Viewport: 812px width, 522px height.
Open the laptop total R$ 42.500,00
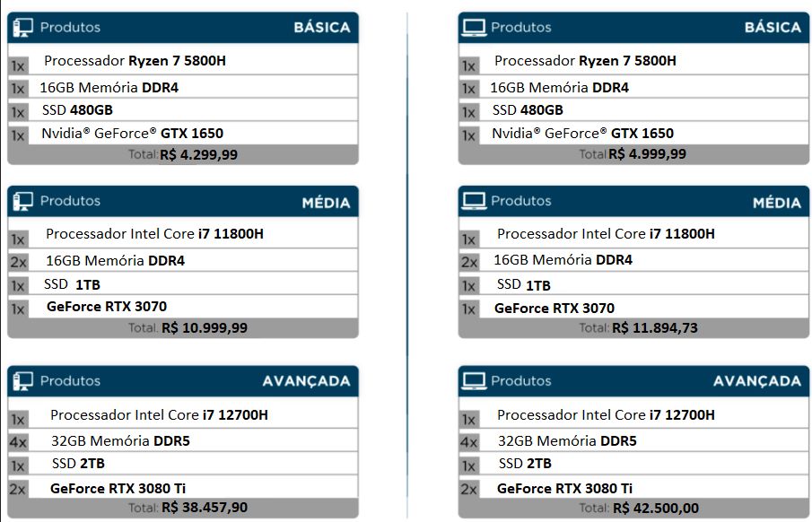click(x=656, y=508)
